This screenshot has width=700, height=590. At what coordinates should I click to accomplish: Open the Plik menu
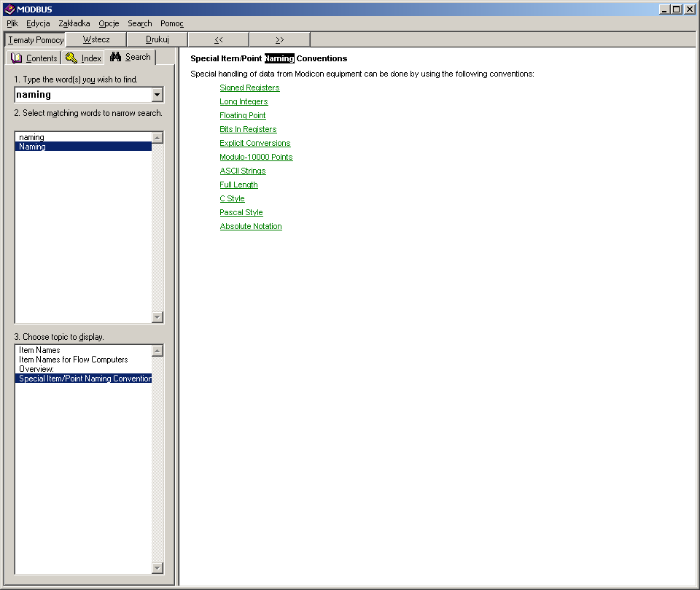[x=12, y=23]
